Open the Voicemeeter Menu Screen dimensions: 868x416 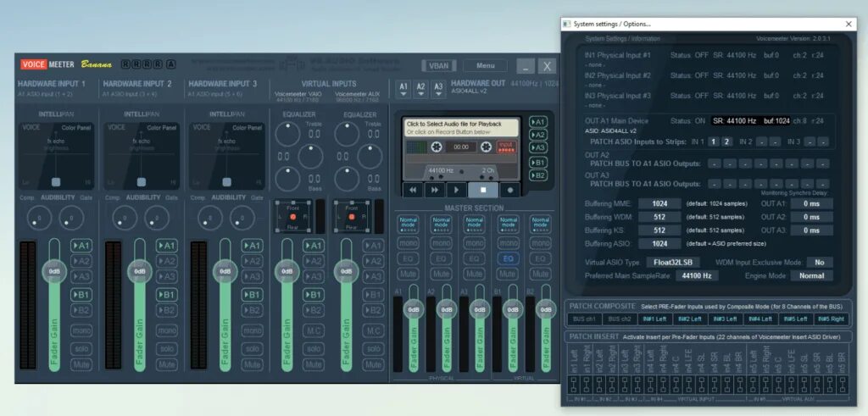[x=485, y=66]
